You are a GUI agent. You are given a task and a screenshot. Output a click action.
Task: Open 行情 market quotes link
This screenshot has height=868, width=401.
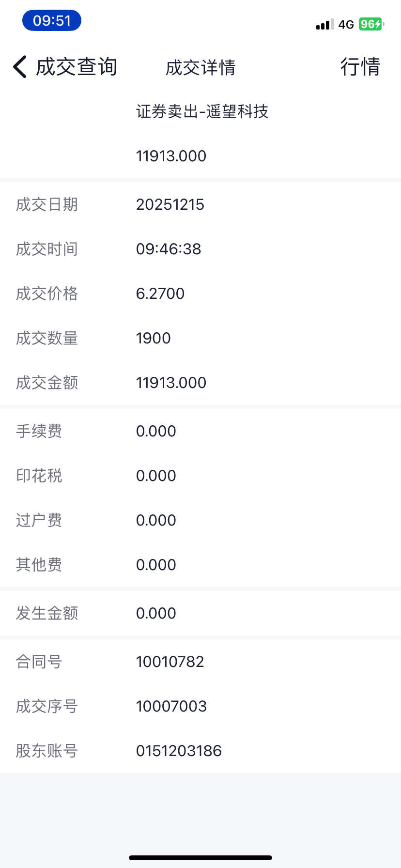(x=360, y=67)
